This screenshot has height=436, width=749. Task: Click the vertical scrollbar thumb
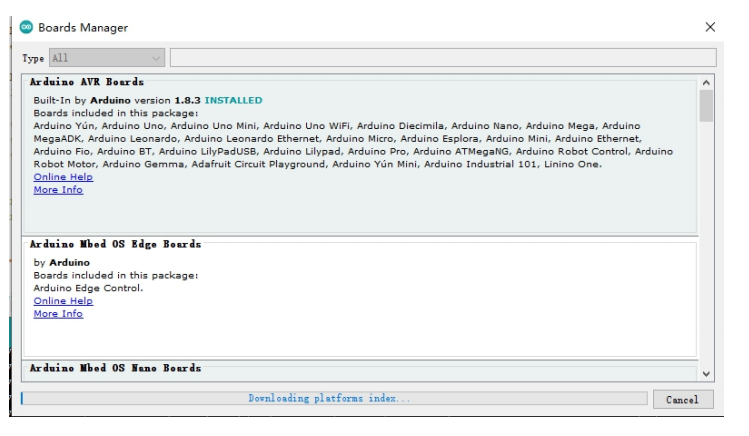click(x=707, y=105)
